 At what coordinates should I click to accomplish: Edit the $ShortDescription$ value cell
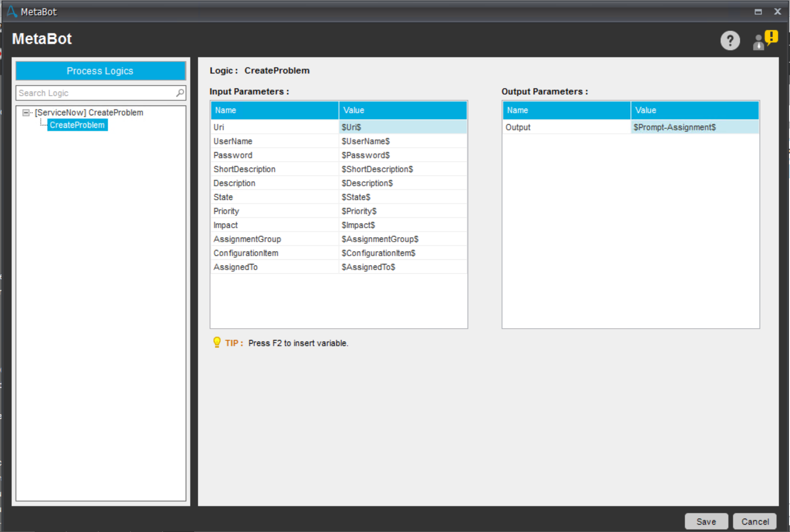403,169
